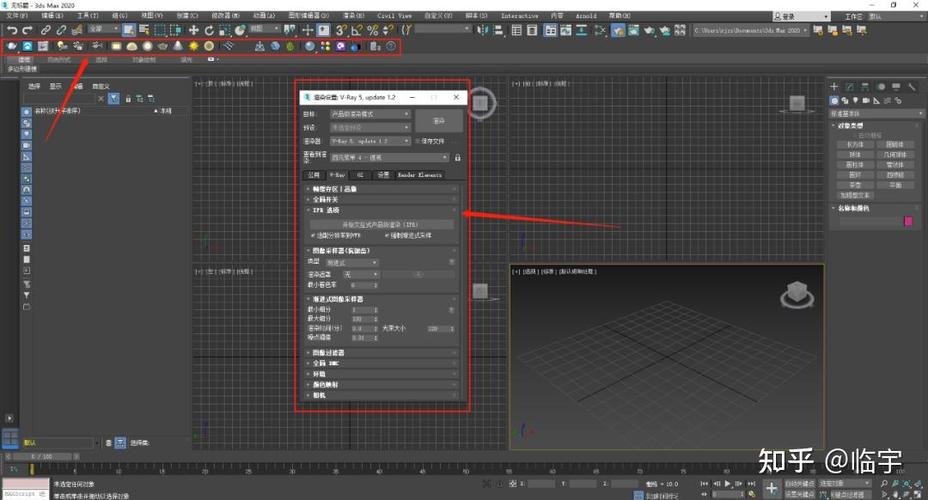Toggle the window/crossing selection icon
Viewport: 928px width, 500px height.
176,30
